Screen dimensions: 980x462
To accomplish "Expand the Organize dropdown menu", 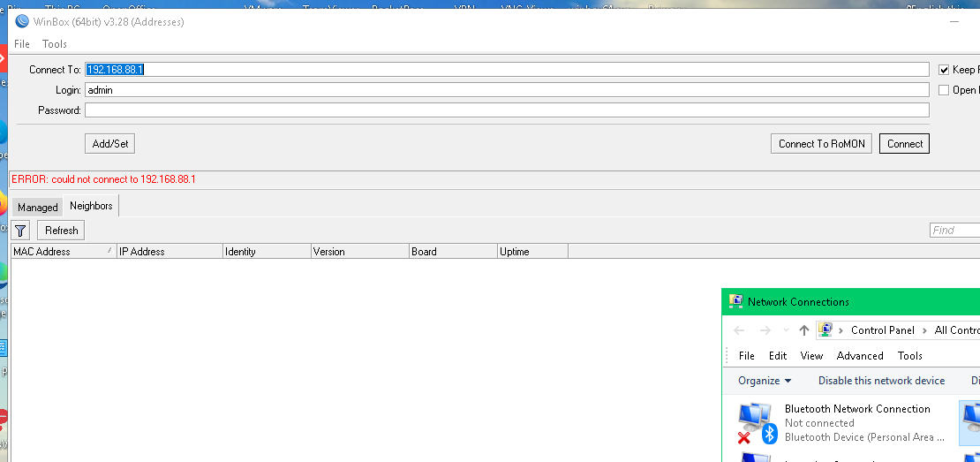I will point(765,380).
